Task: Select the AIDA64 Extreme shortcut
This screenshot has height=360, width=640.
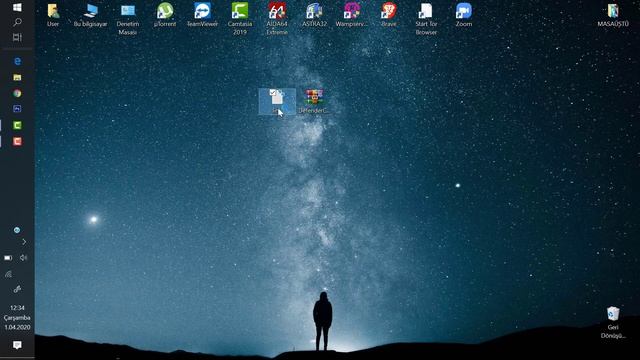Action: (277, 19)
